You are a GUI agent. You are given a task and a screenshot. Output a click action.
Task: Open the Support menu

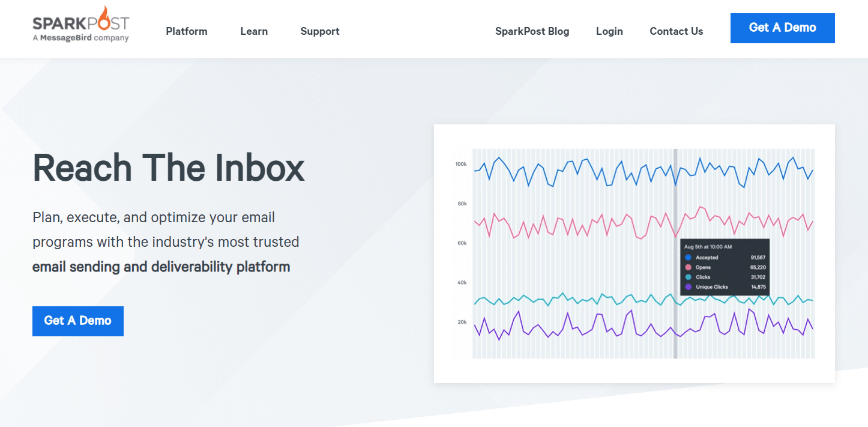320,31
